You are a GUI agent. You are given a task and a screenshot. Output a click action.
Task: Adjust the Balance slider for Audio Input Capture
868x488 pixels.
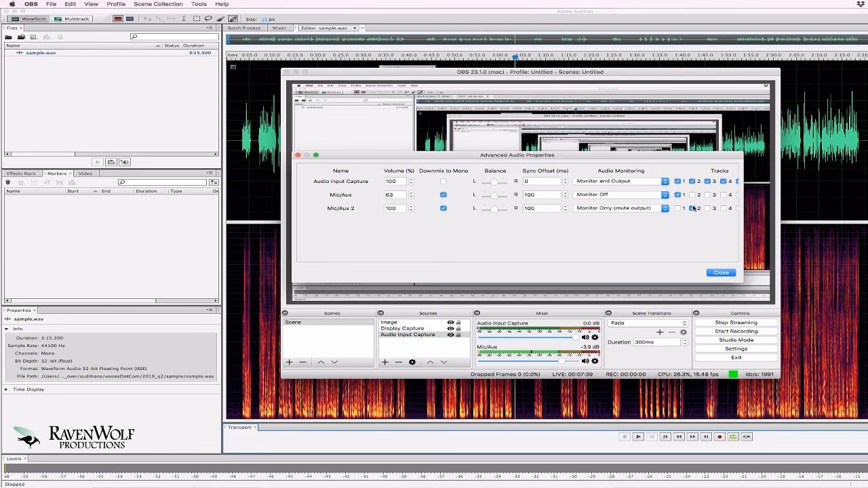pyautogui.click(x=494, y=182)
